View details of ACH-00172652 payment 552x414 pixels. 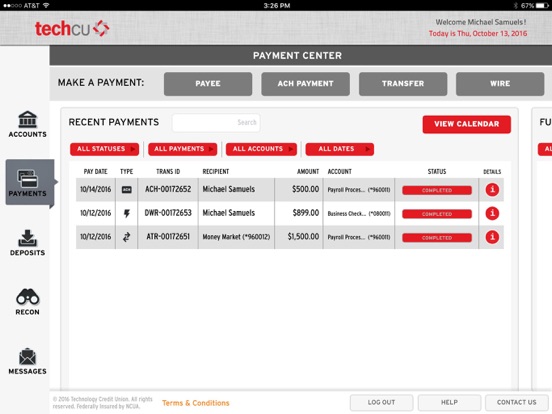coord(492,190)
